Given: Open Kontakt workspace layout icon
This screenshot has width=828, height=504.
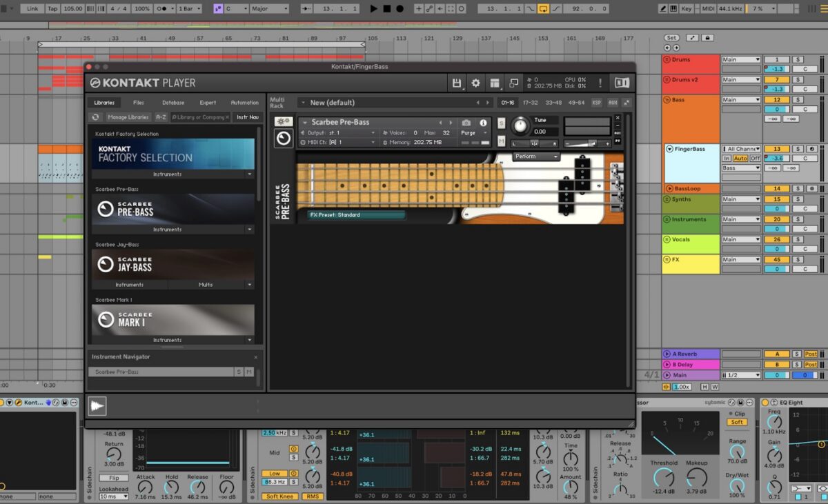Looking at the screenshot, I should click(495, 83).
